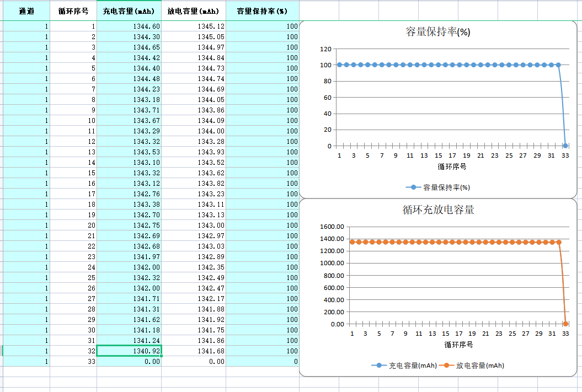
Task: Click discharge capacity cell 1343.62
Action: point(194,173)
